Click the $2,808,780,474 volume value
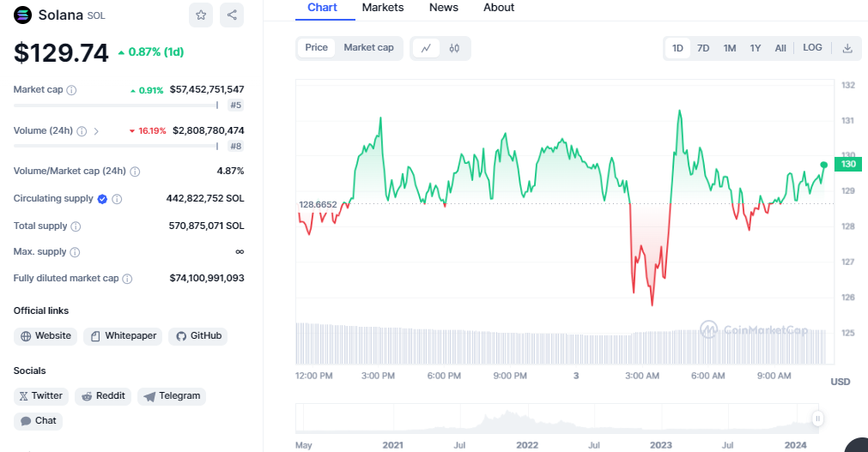This screenshot has height=452, width=868. point(208,130)
